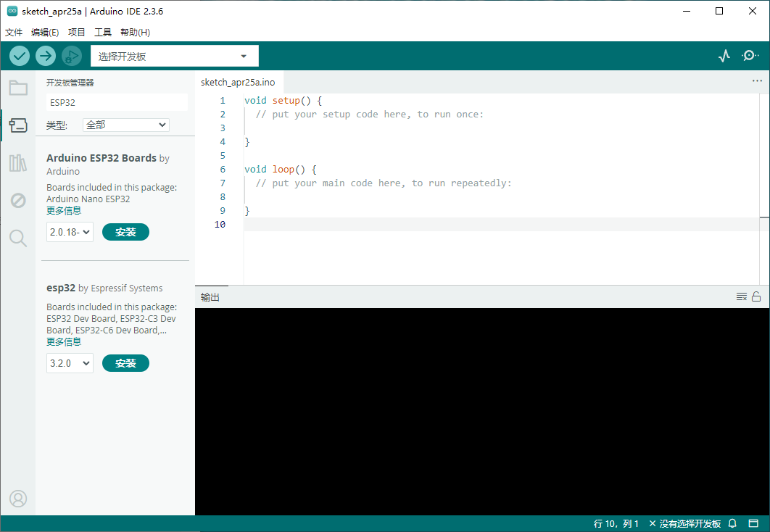
Task: Open 更多信息 link for Arduino ESP32 Boards
Action: pyautogui.click(x=64, y=210)
